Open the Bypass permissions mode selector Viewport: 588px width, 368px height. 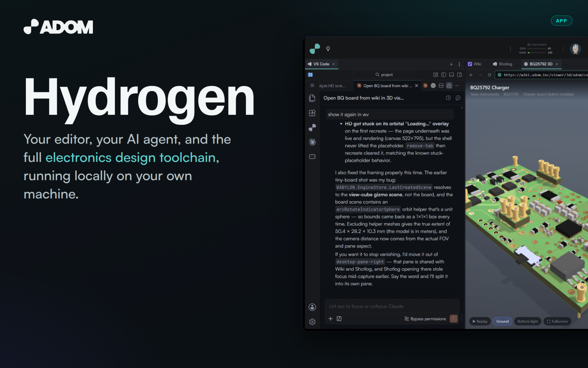(425, 319)
